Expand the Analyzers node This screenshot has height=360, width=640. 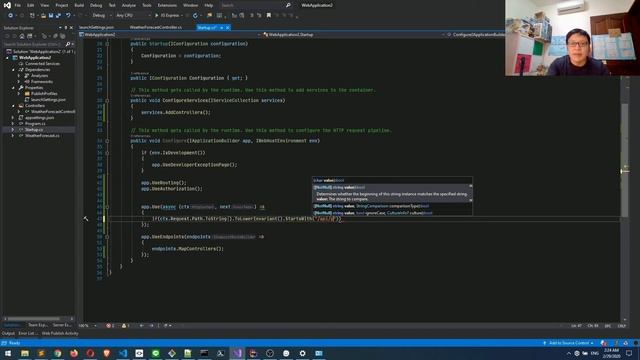pos(19,76)
